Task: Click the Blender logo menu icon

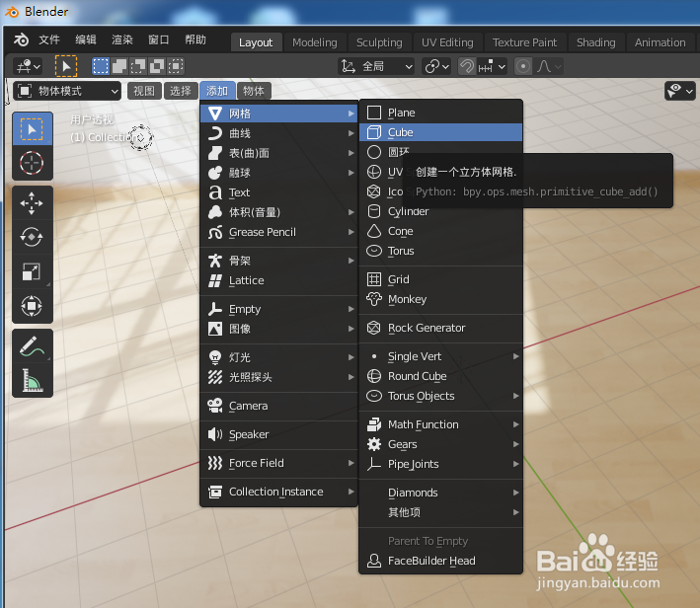Action: (21, 39)
